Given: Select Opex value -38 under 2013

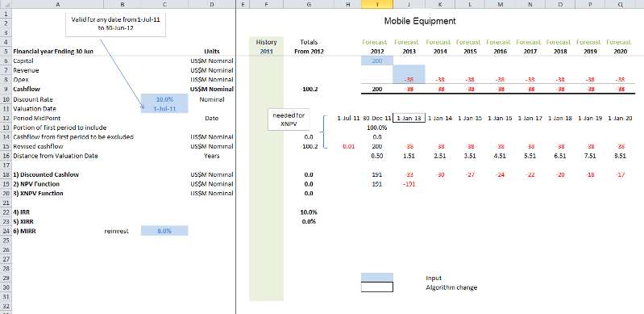Looking at the screenshot, I should [x=409, y=79].
